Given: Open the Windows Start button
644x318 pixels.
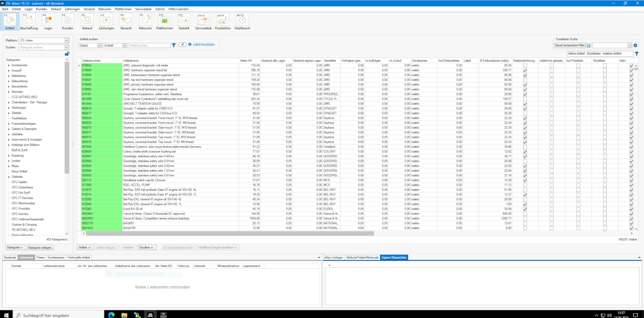Looking at the screenshot, I should coord(7,315).
